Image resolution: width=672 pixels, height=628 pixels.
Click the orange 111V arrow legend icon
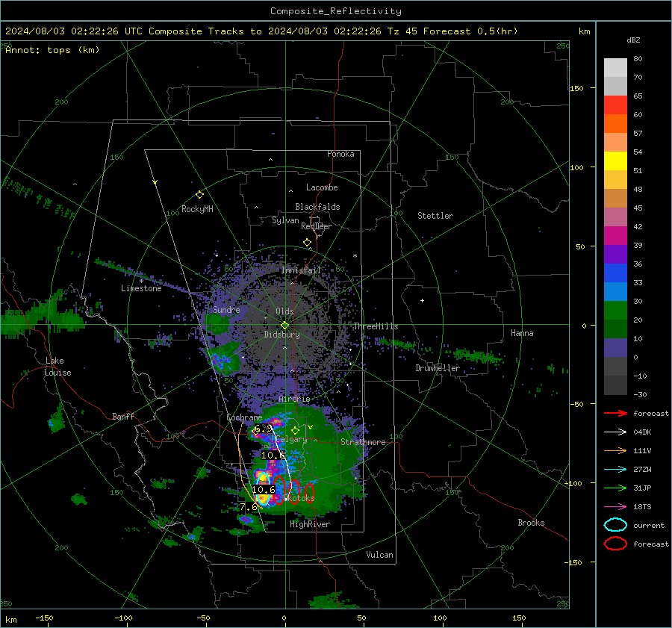pyautogui.click(x=615, y=450)
